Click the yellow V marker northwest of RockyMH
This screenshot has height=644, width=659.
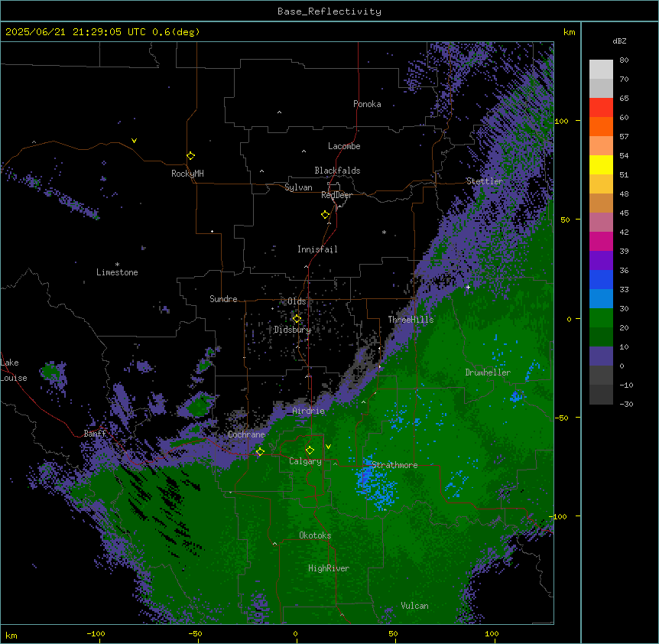(134, 141)
